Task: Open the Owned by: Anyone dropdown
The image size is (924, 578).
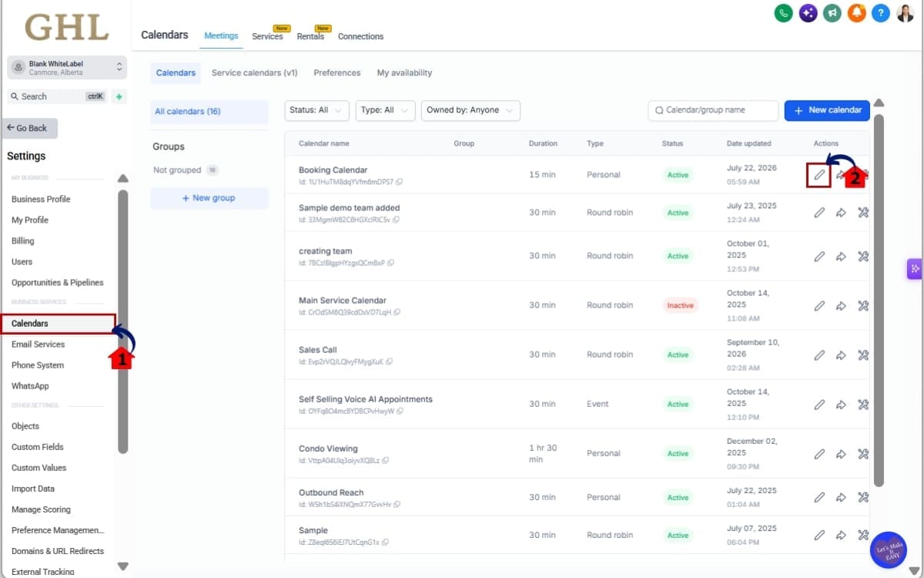Action: [x=470, y=110]
